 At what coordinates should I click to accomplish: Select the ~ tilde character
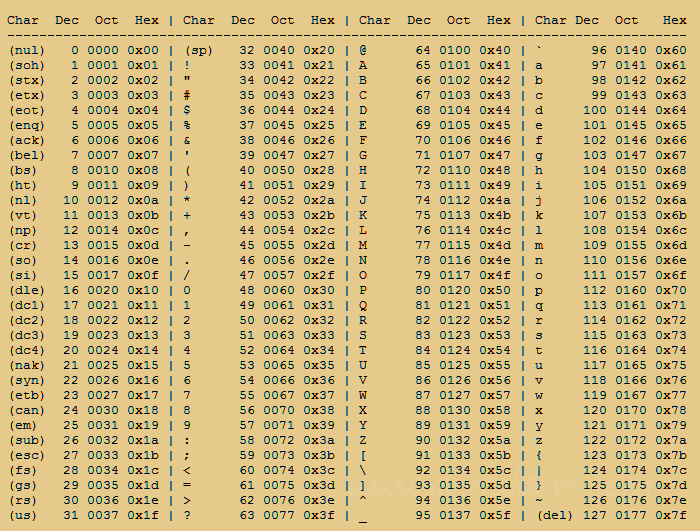click(x=539, y=500)
